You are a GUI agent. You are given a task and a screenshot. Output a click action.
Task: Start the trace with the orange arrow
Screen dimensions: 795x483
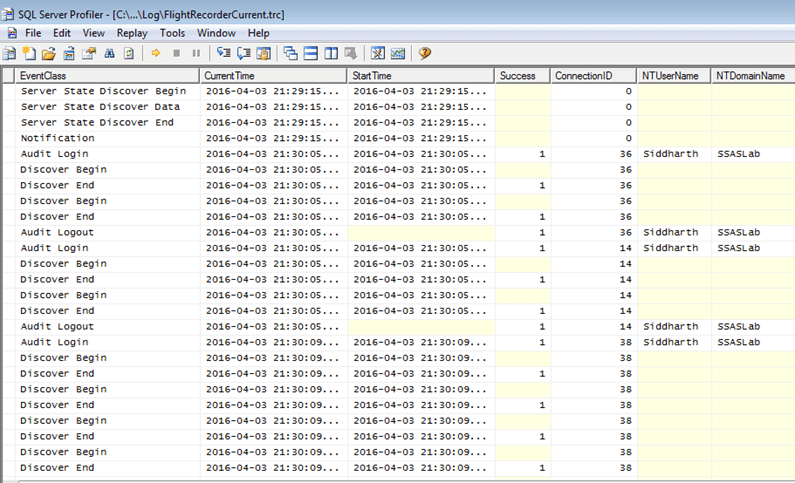click(156, 53)
